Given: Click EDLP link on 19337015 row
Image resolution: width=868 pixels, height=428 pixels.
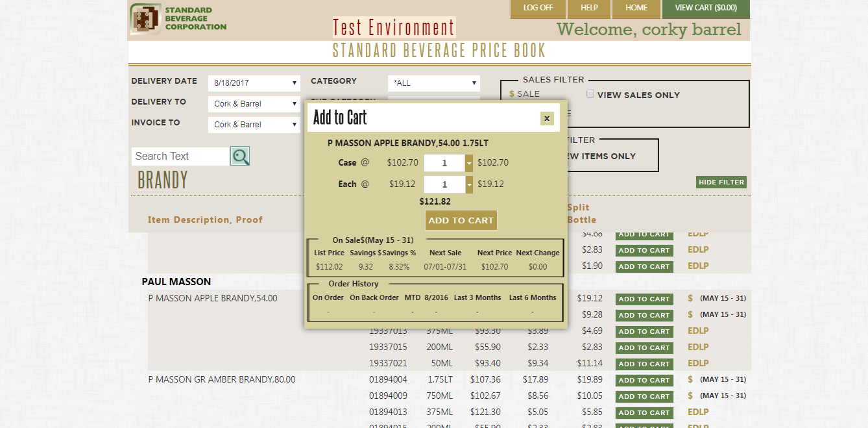Looking at the screenshot, I should coord(698,347).
